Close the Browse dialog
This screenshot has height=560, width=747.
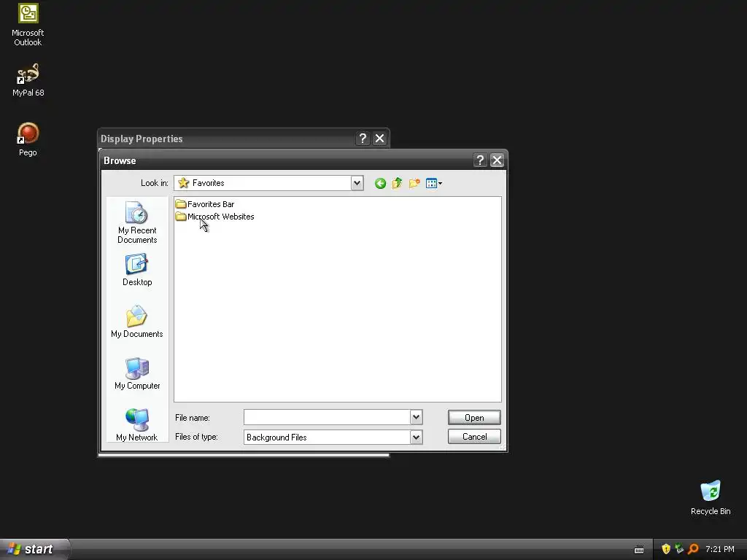pos(497,160)
